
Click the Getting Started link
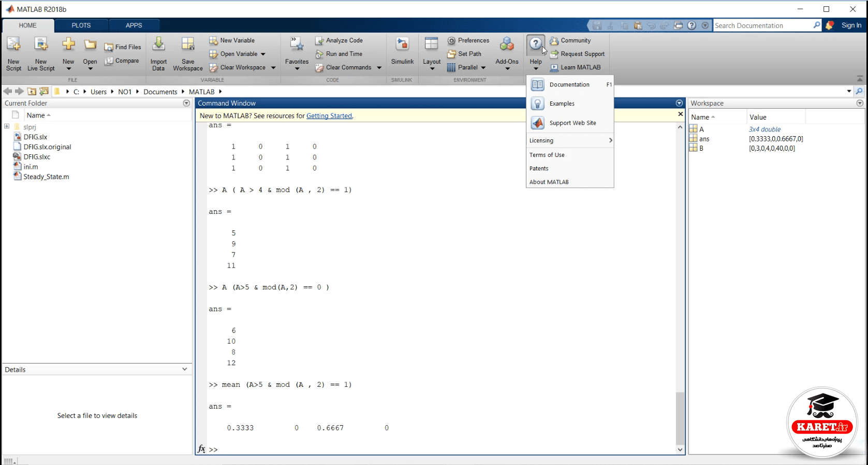tap(329, 116)
